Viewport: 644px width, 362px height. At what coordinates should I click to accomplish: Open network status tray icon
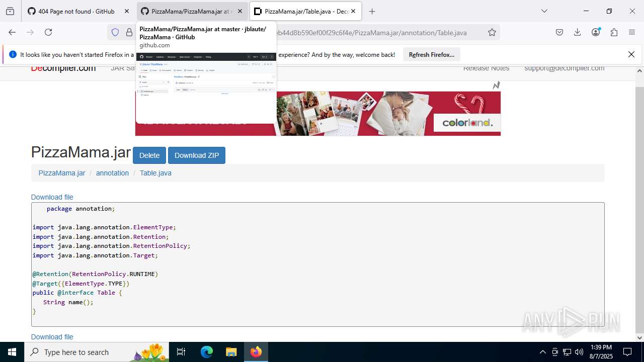(x=567, y=352)
